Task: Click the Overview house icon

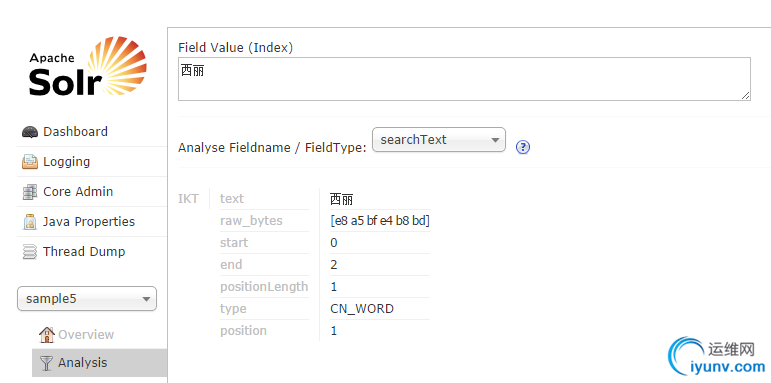Action: coord(47,335)
